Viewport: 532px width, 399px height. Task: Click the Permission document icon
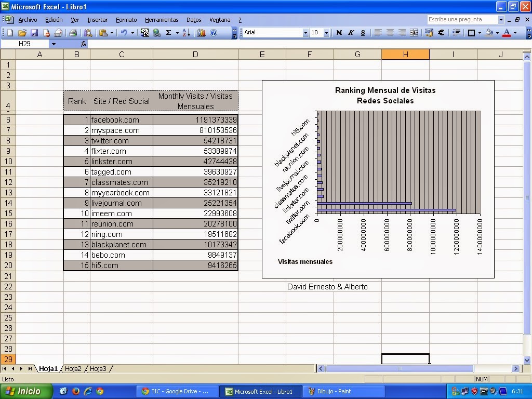point(46,33)
